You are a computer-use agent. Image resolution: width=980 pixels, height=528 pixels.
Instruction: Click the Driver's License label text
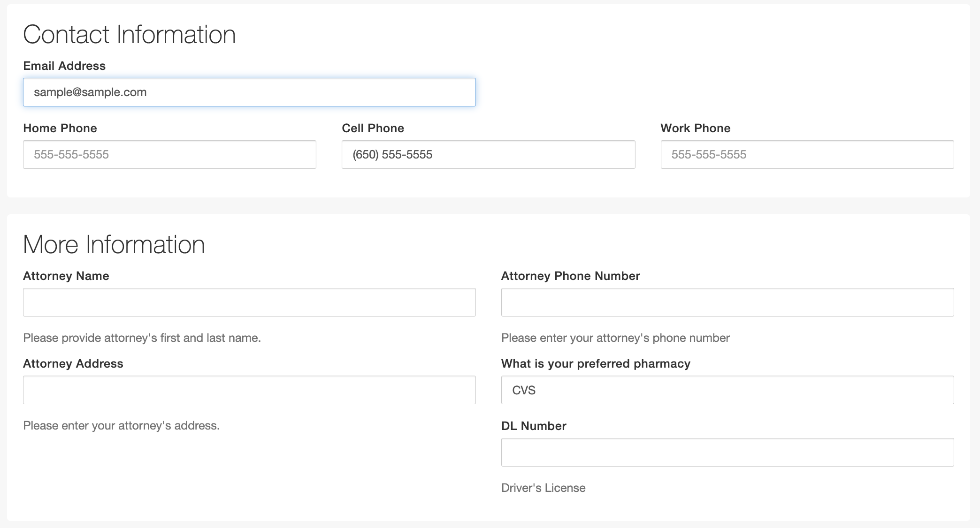point(544,488)
